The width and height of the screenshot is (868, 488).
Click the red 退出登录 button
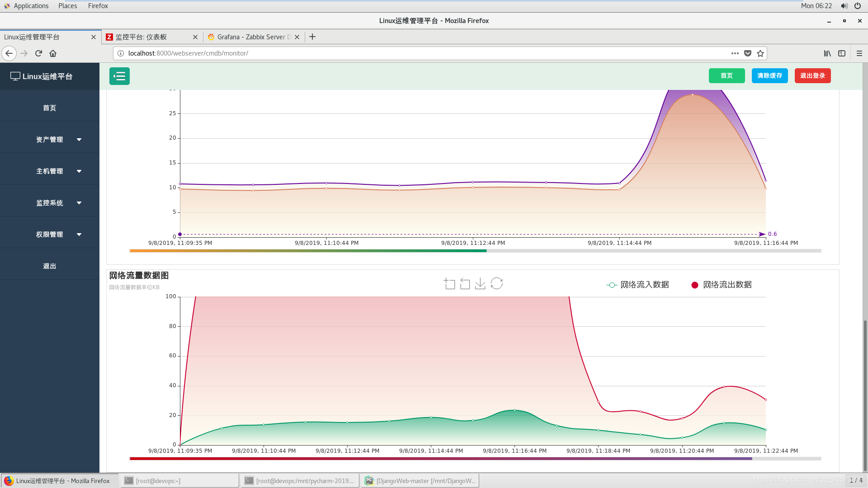812,76
